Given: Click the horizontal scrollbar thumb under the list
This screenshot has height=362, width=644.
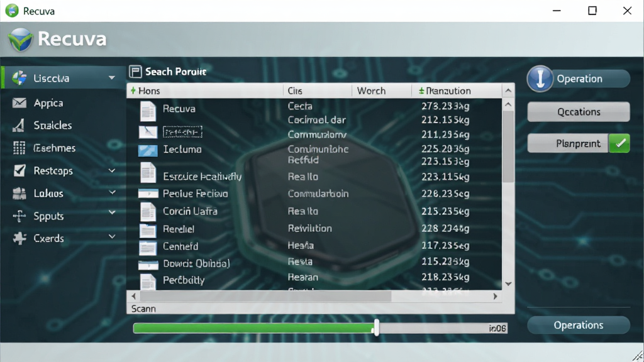Looking at the screenshot, I should point(265,296).
